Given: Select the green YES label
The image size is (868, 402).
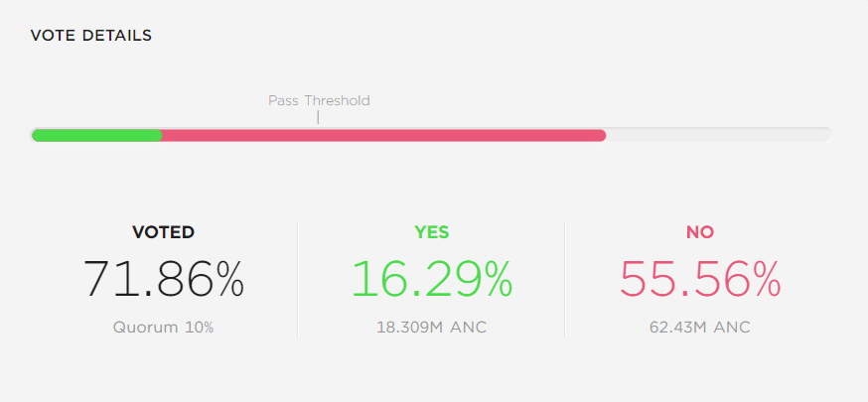Looking at the screenshot, I should pyautogui.click(x=431, y=232).
